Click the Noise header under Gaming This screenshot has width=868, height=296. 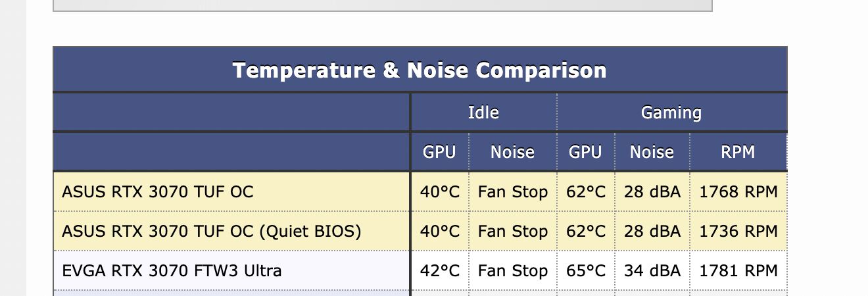tap(652, 152)
